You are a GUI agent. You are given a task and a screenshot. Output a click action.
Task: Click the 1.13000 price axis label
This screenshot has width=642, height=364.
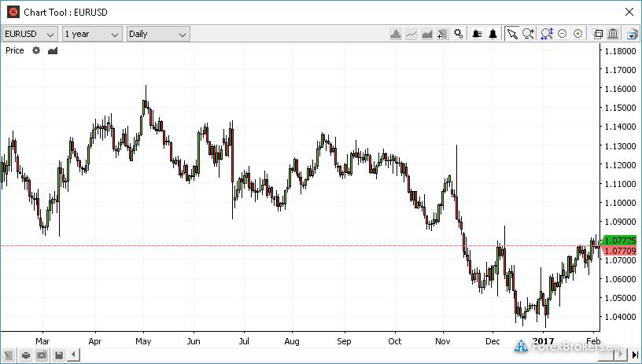620,146
